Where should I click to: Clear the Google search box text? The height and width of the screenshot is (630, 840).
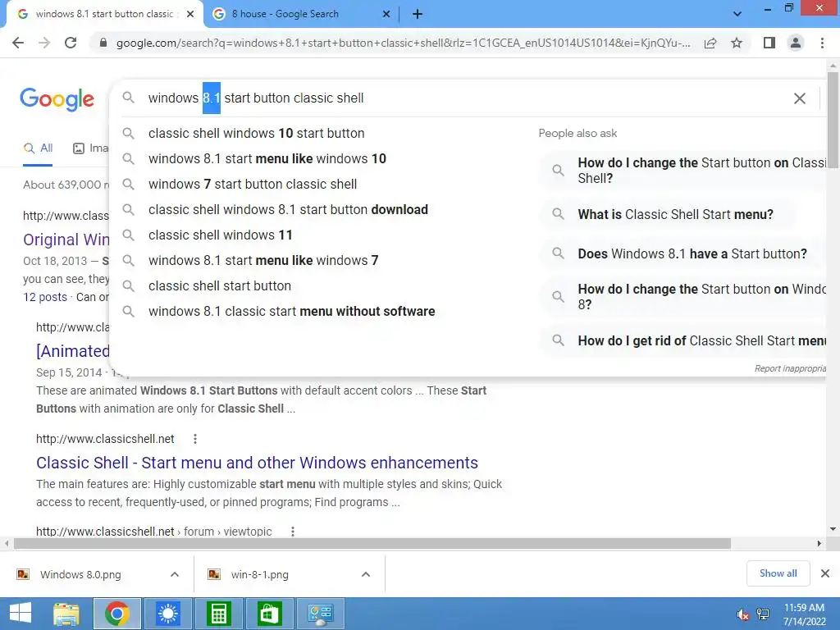coord(799,98)
